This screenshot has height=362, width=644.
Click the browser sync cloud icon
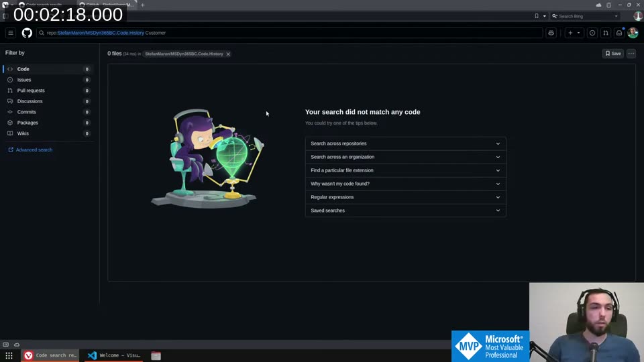tap(598, 5)
